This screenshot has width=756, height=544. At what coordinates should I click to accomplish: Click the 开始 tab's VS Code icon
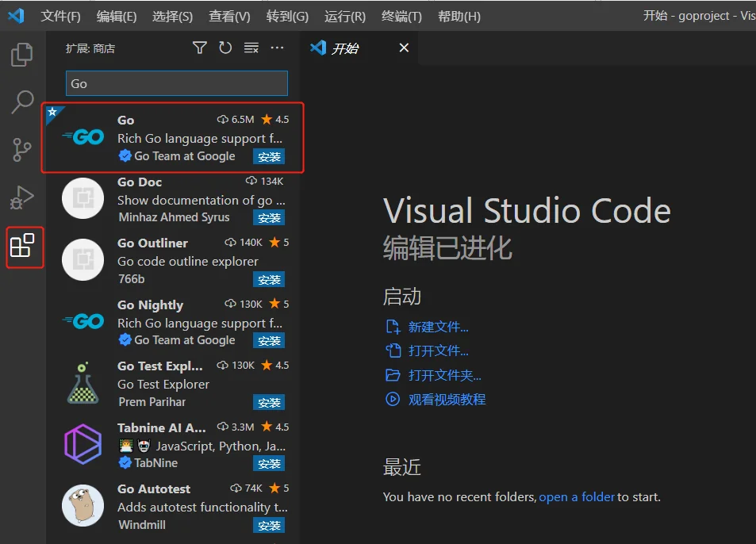pos(318,48)
